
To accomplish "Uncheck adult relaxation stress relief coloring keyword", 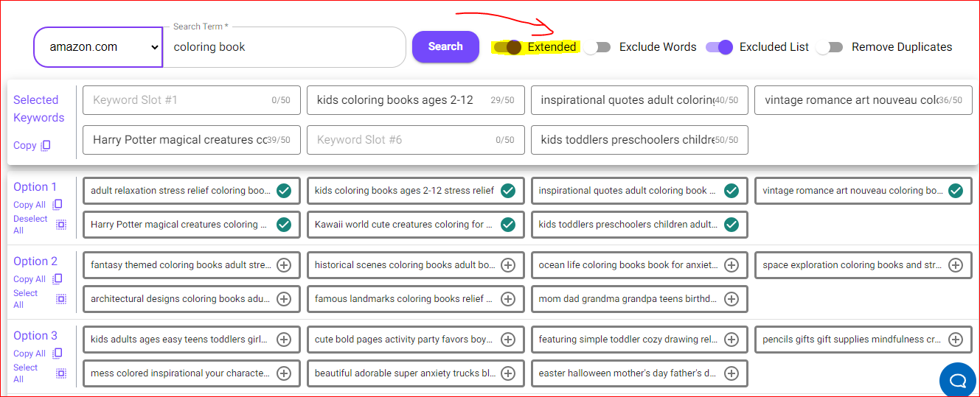I will click(284, 191).
